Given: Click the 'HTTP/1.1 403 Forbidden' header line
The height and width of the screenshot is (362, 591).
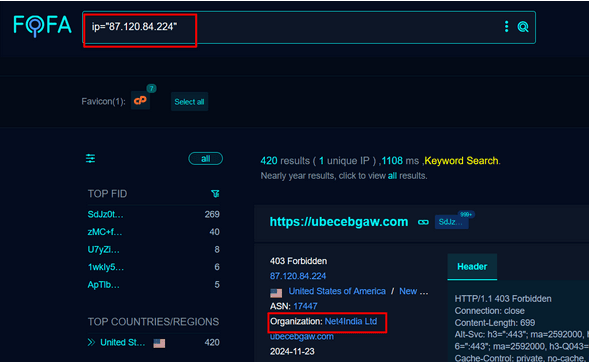Looking at the screenshot, I should click(503, 299).
